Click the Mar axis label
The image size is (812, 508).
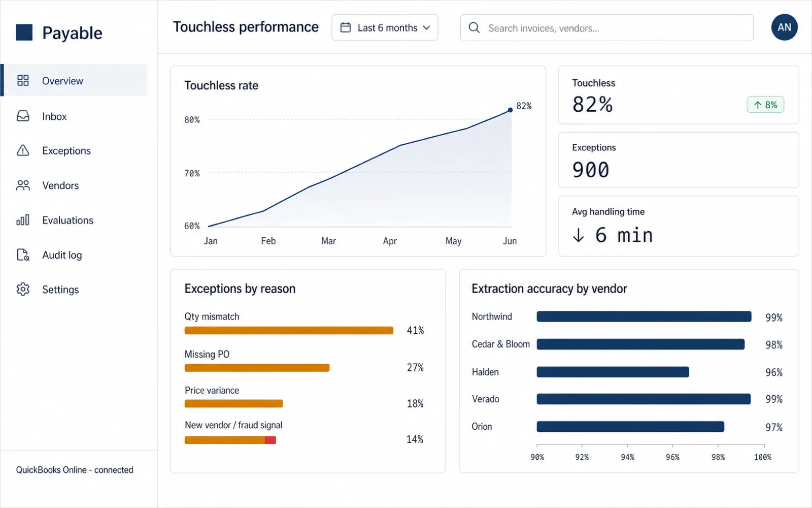click(328, 241)
